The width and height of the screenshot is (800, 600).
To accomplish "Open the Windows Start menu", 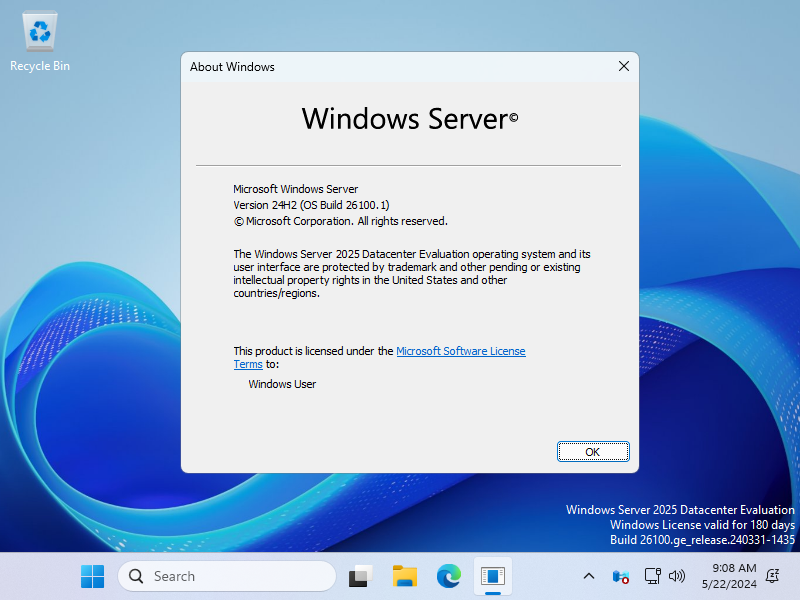I will tap(92, 576).
